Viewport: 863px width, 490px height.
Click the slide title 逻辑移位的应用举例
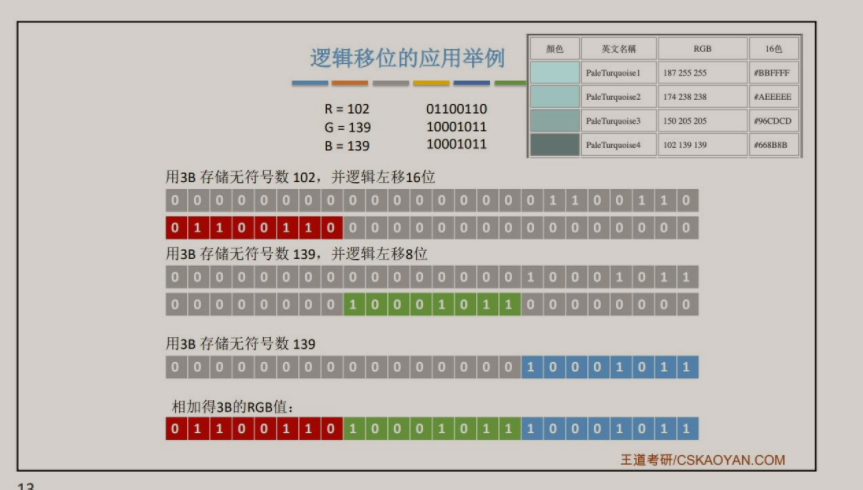(407, 58)
